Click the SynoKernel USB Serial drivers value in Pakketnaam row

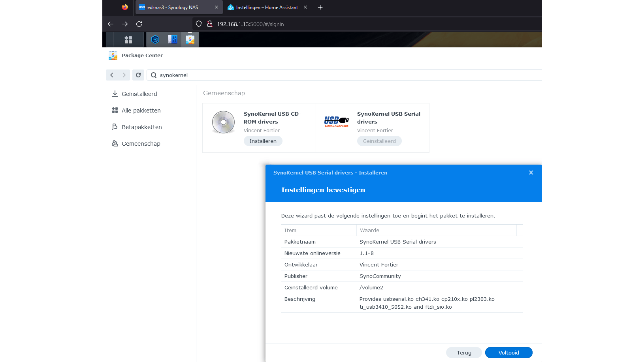pyautogui.click(x=398, y=242)
